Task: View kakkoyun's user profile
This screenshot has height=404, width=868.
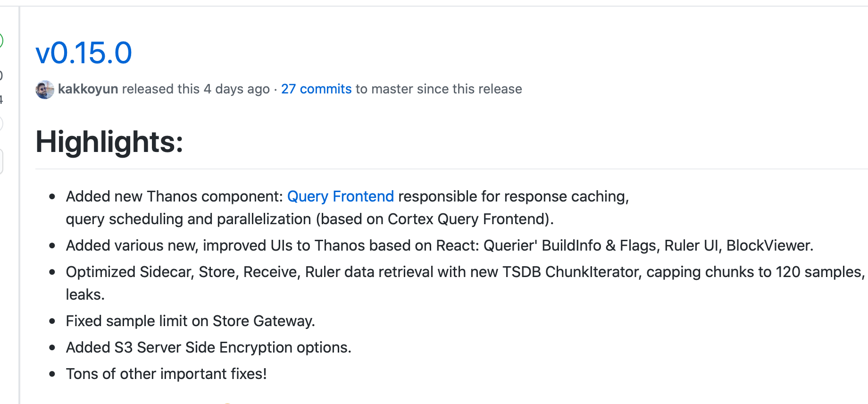Action: 88,89
